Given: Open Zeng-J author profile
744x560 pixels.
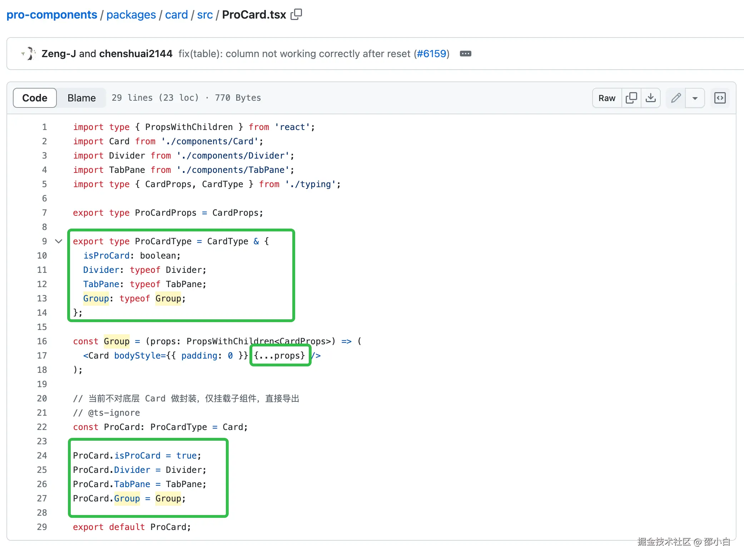Looking at the screenshot, I should pyautogui.click(x=59, y=54).
